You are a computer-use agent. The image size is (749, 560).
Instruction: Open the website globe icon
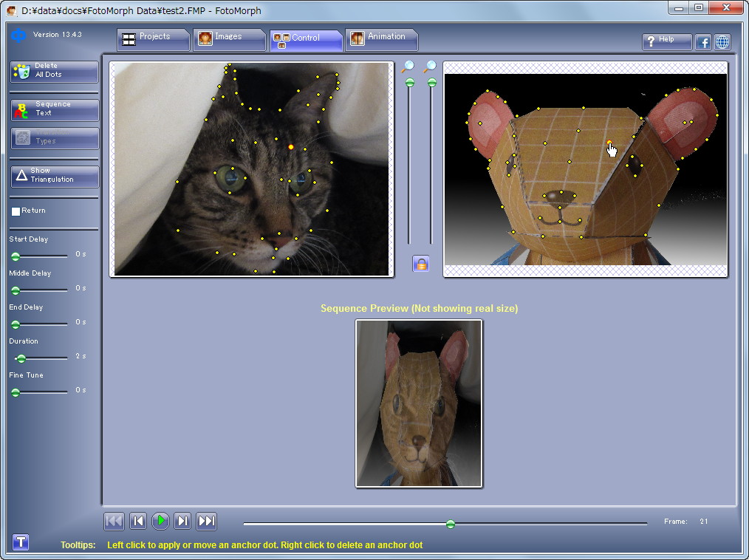(x=722, y=42)
